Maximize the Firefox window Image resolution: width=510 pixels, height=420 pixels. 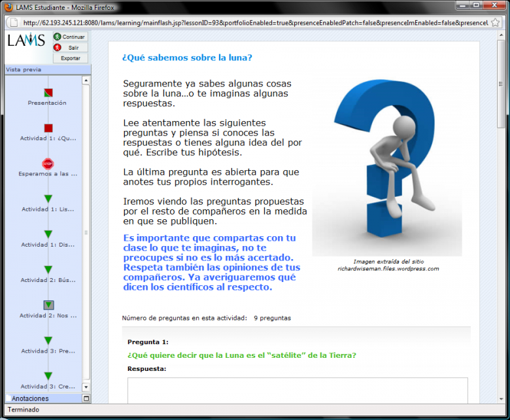pos(476,5)
